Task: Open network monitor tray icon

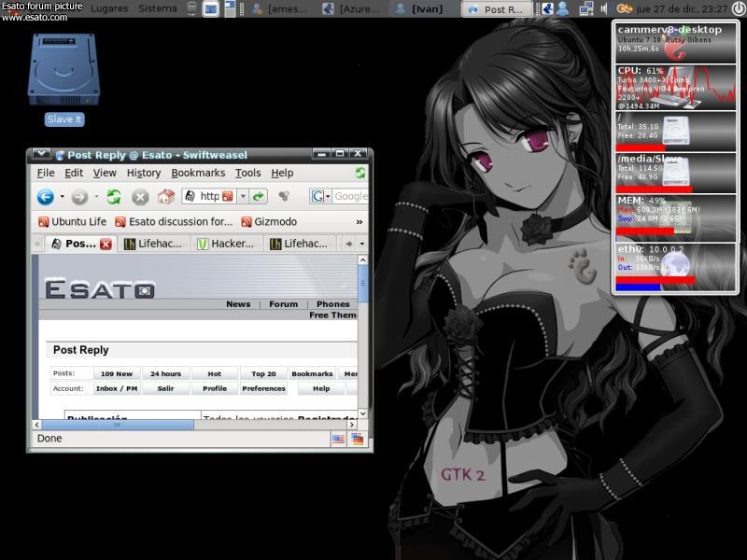Action: [x=586, y=8]
